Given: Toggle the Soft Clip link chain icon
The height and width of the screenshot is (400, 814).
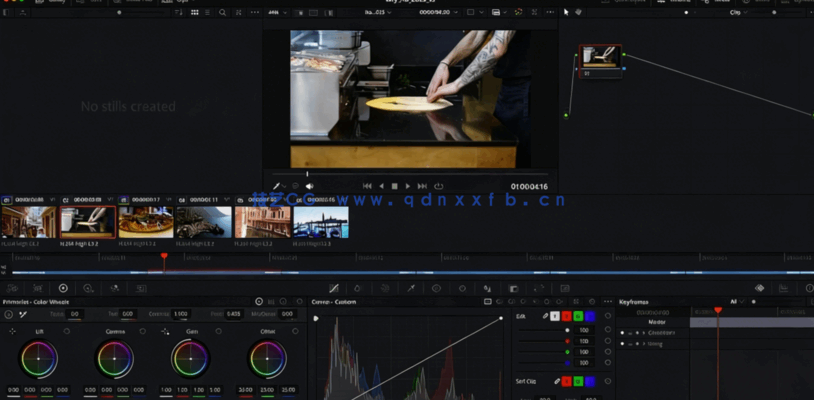Looking at the screenshot, I should click(x=557, y=381).
